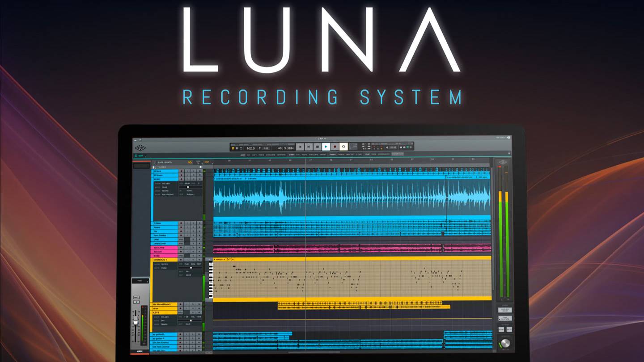Click the piano keyboard on the MINIMOOG 1 lane
Viewport: 644px width, 362px height.
[211, 279]
